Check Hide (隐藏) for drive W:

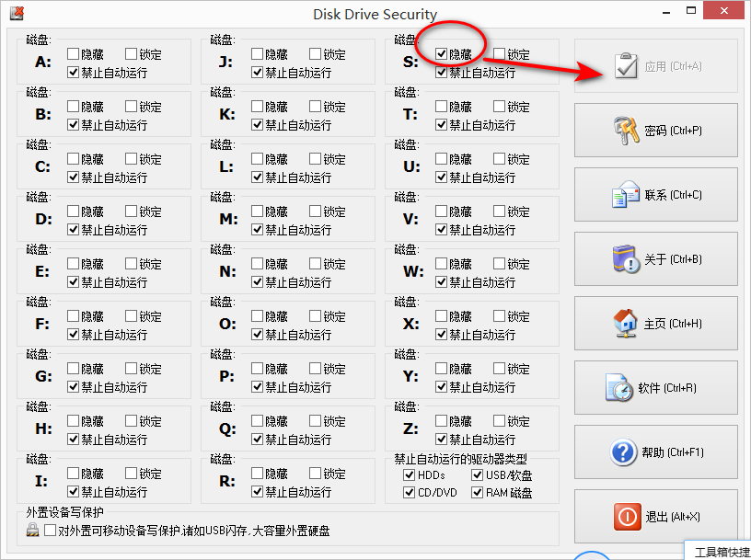441,263
